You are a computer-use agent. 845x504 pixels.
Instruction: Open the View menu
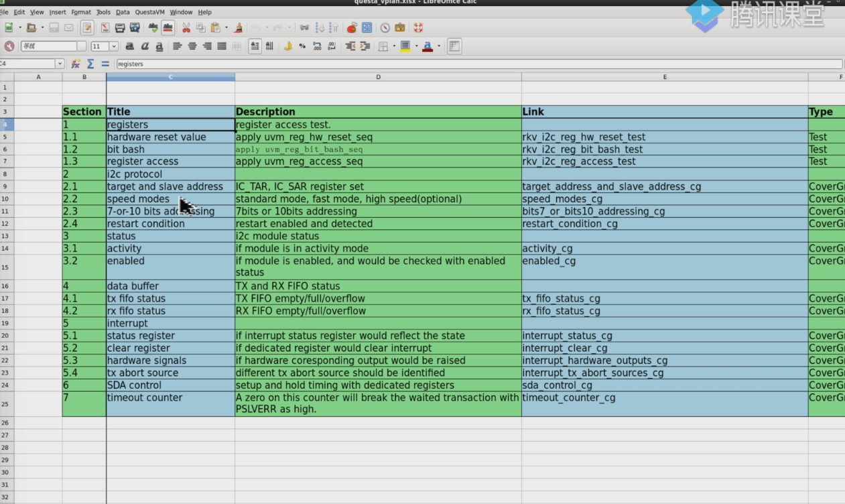pyautogui.click(x=37, y=12)
